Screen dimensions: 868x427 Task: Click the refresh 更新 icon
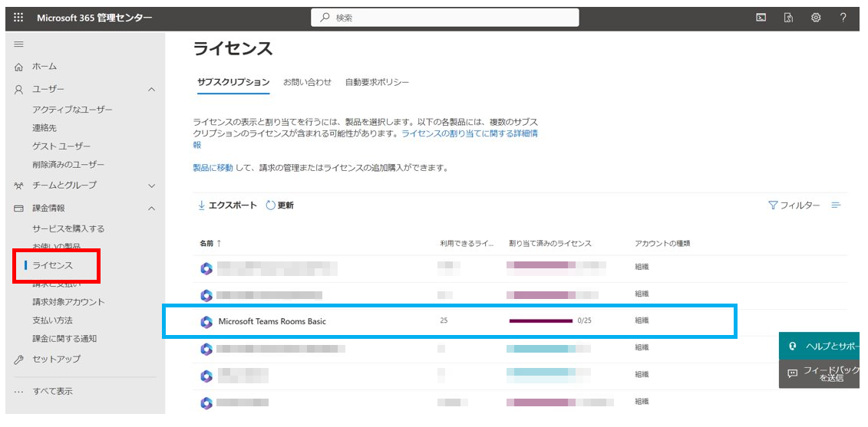271,205
